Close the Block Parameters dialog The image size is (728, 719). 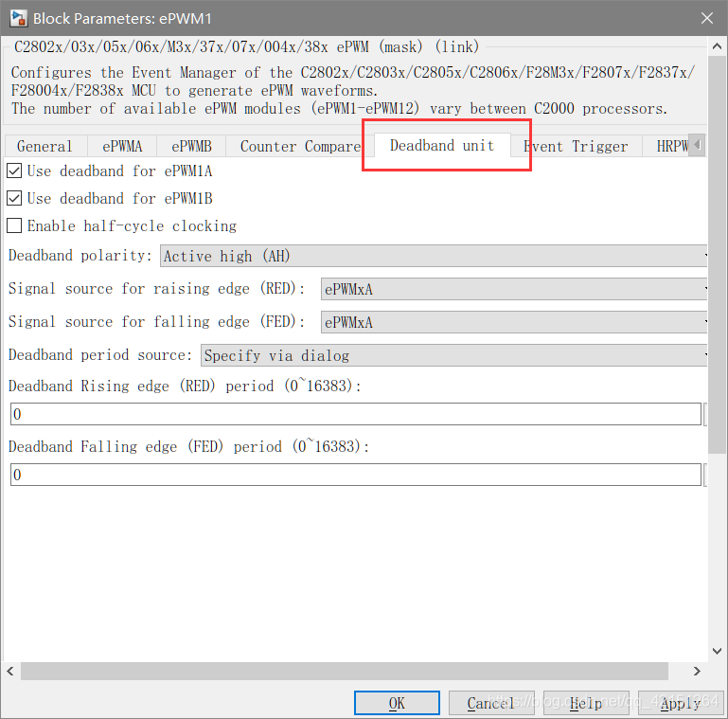[706, 18]
